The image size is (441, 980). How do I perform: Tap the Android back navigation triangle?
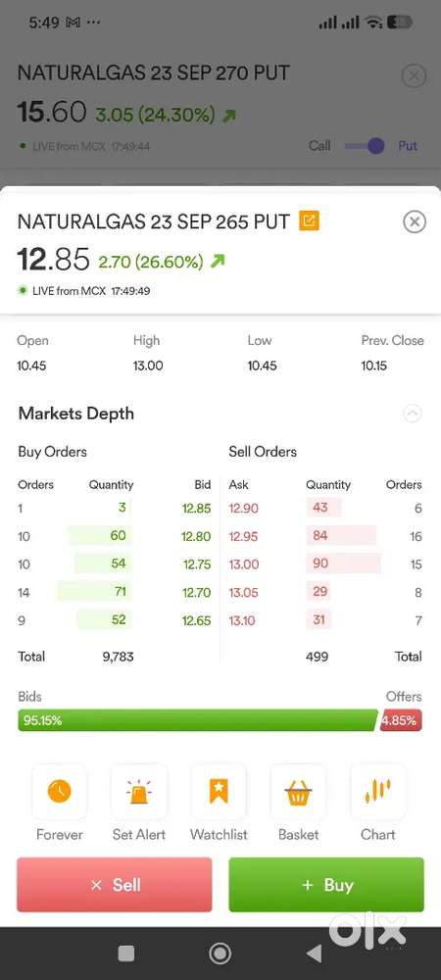point(315,954)
